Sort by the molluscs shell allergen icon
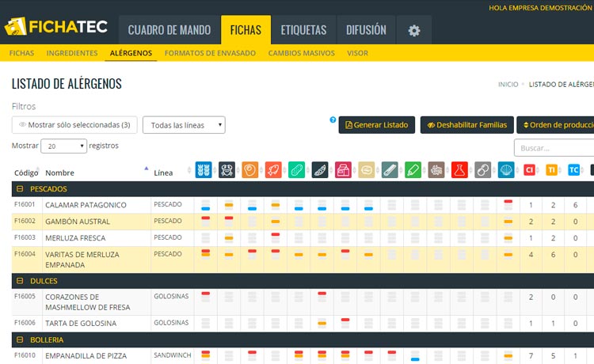Image resolution: width=594 pixels, height=364 pixels. tap(506, 170)
